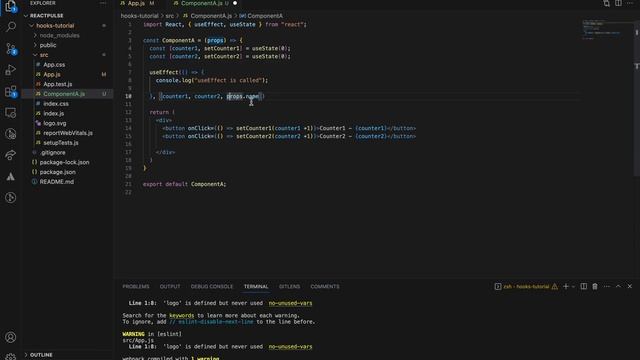Click hooks-tutorial in the breadcrumb
The image size is (640, 360).
139,16
